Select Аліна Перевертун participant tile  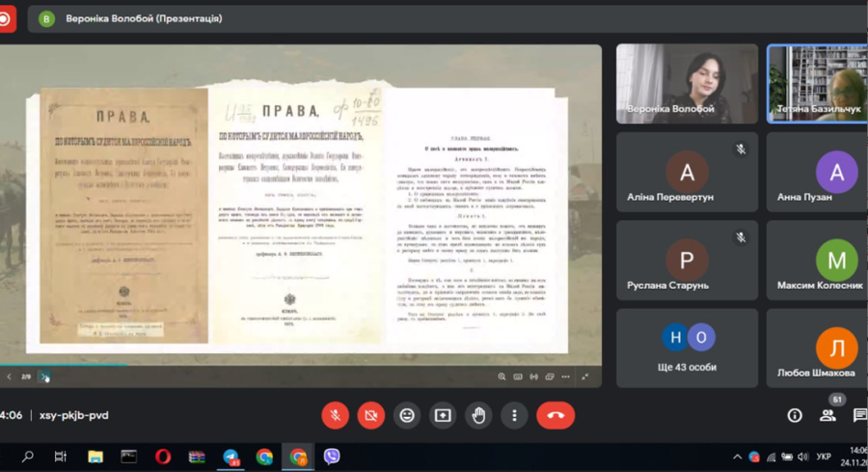tap(687, 172)
